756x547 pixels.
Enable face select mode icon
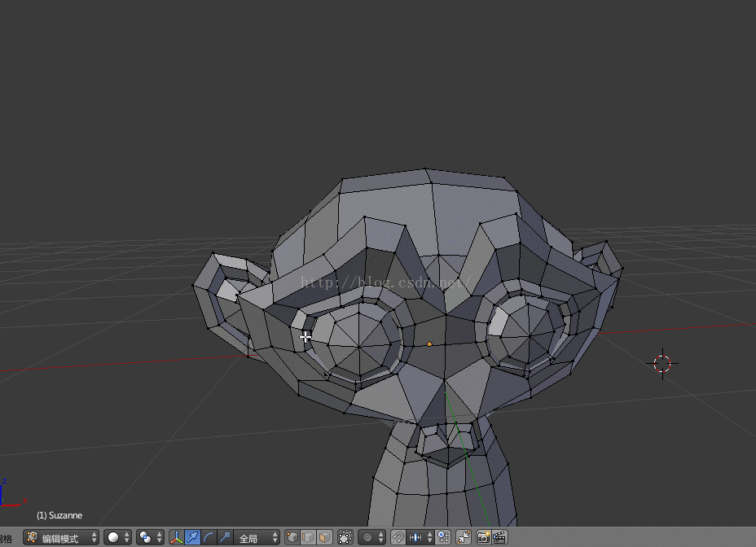[324, 537]
